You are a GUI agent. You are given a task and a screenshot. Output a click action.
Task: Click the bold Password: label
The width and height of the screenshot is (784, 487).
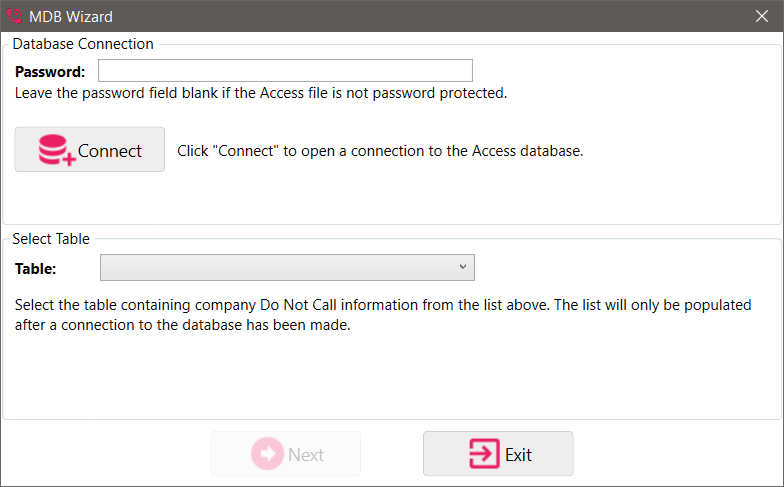[x=50, y=72]
